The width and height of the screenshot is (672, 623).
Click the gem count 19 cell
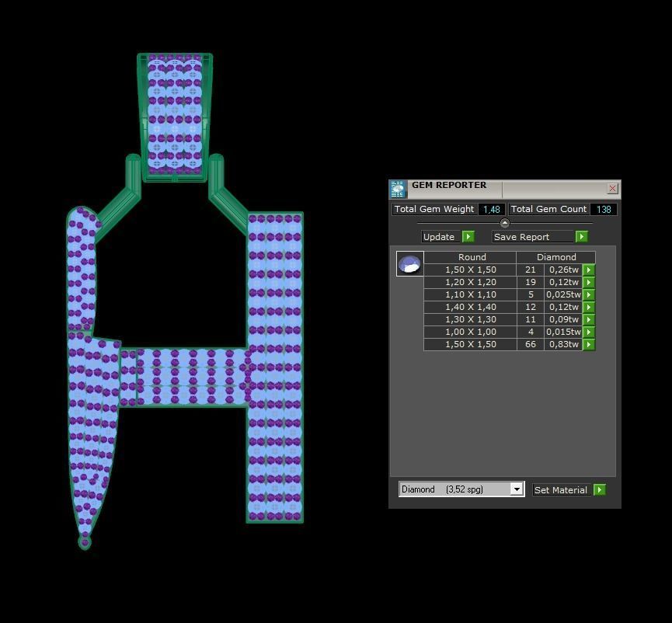click(x=530, y=282)
